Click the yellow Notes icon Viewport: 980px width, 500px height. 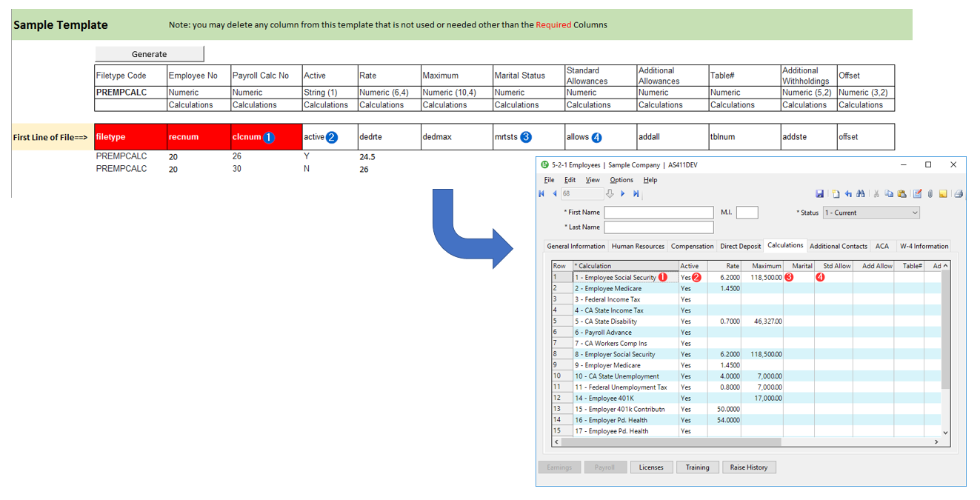pyautogui.click(x=943, y=194)
